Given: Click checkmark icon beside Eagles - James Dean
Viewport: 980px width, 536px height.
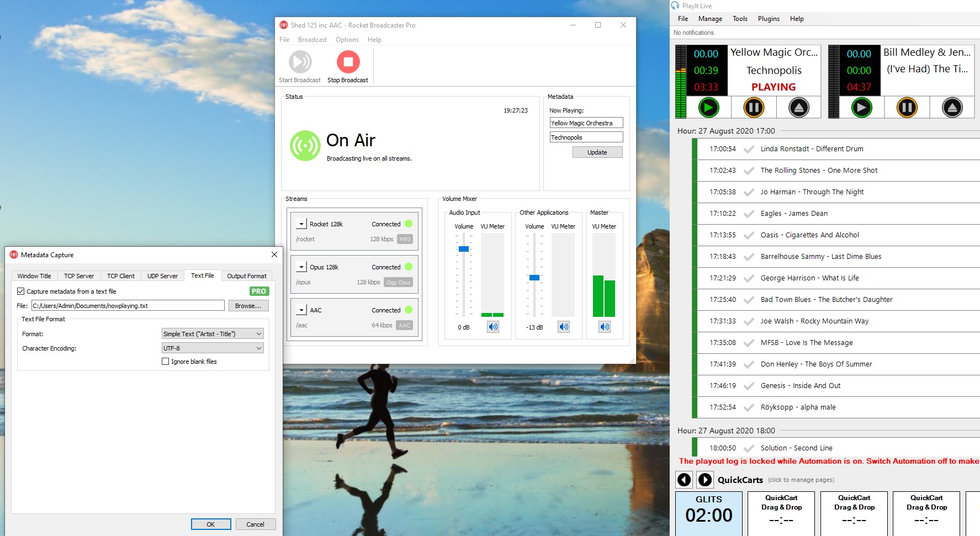Looking at the screenshot, I should point(749,214).
